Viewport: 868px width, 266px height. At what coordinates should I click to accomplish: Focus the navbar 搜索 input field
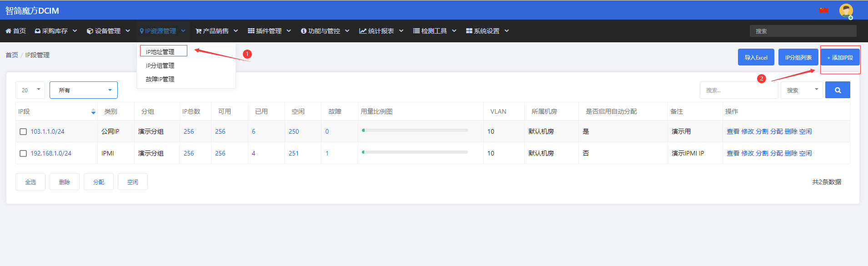click(803, 31)
